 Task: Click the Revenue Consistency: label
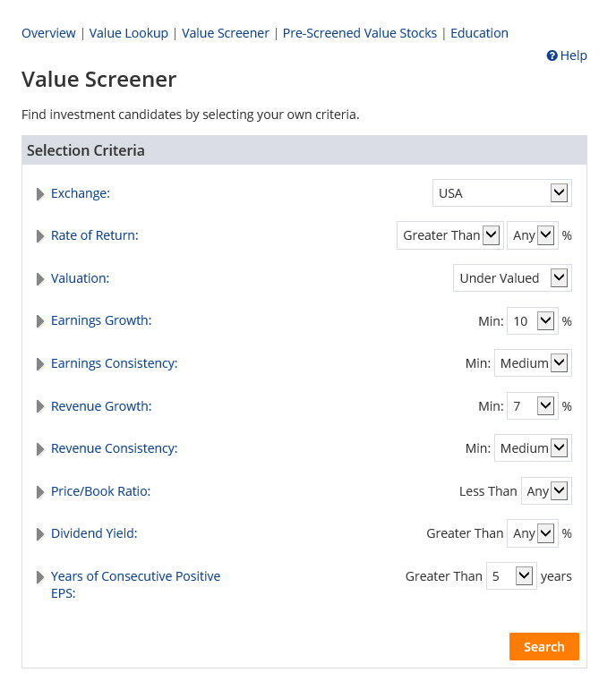point(114,448)
